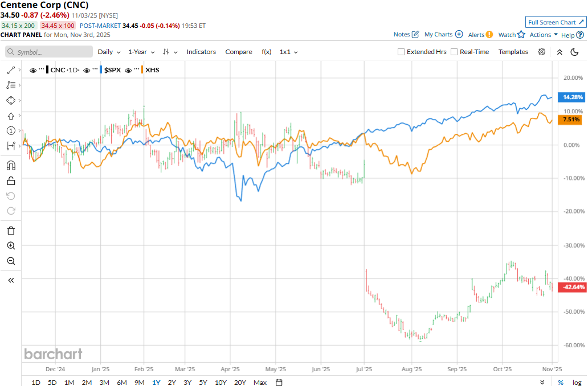Screen dimensions: 588x386
Task: Delete drawings with the trash icon
Action: pos(11,231)
